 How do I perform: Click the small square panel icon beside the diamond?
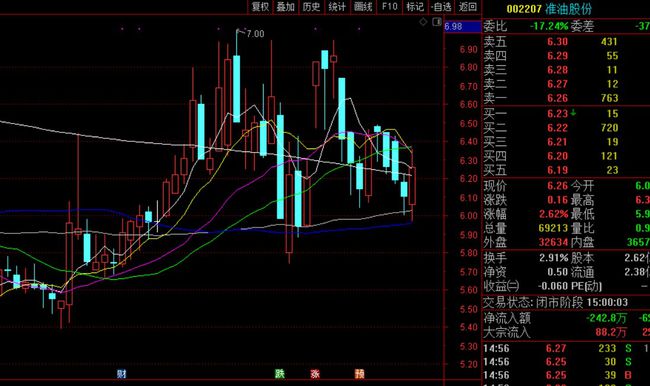click(437, 22)
